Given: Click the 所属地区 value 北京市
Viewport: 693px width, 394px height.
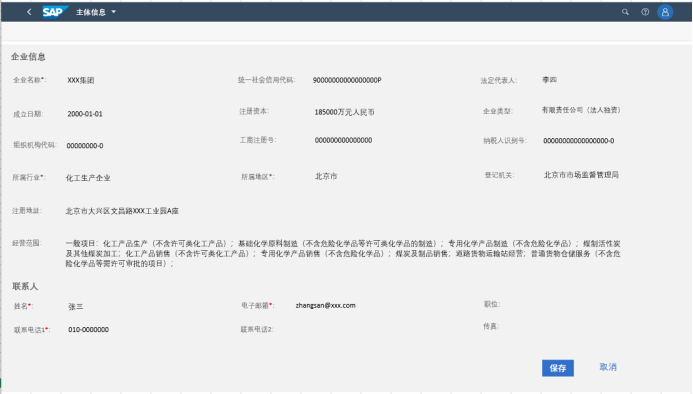Looking at the screenshot, I should (x=326, y=176).
